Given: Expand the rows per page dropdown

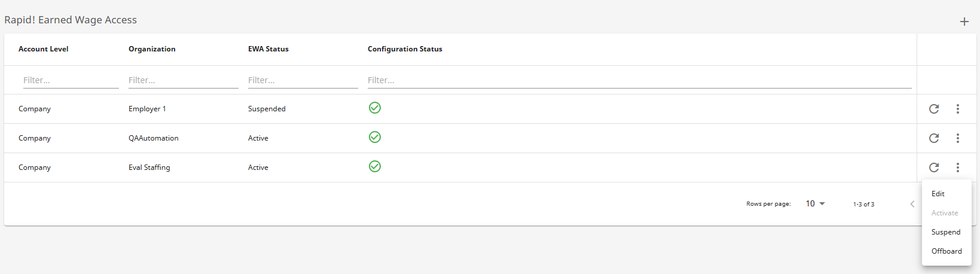Looking at the screenshot, I should click(x=815, y=204).
